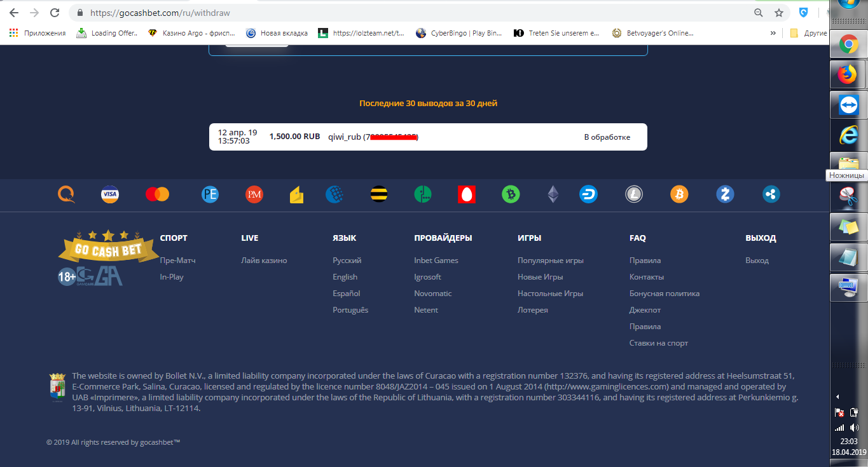Open the Пре-Матч sports link
The height and width of the screenshot is (467, 868).
point(177,261)
